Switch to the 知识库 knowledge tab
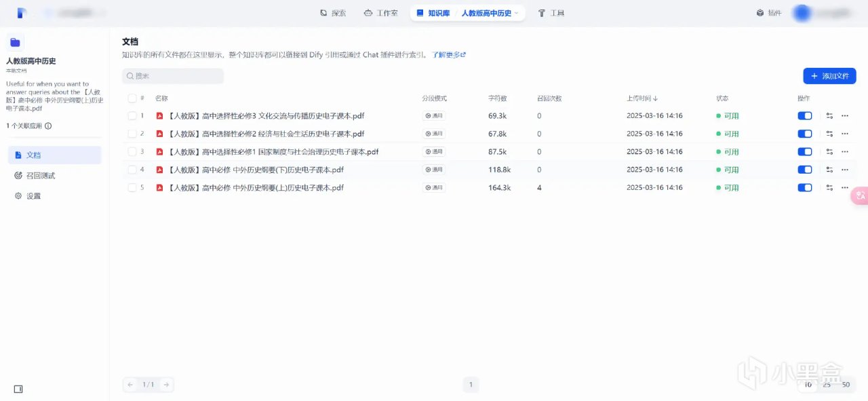Screen dimensions: 868x401 coord(433,13)
